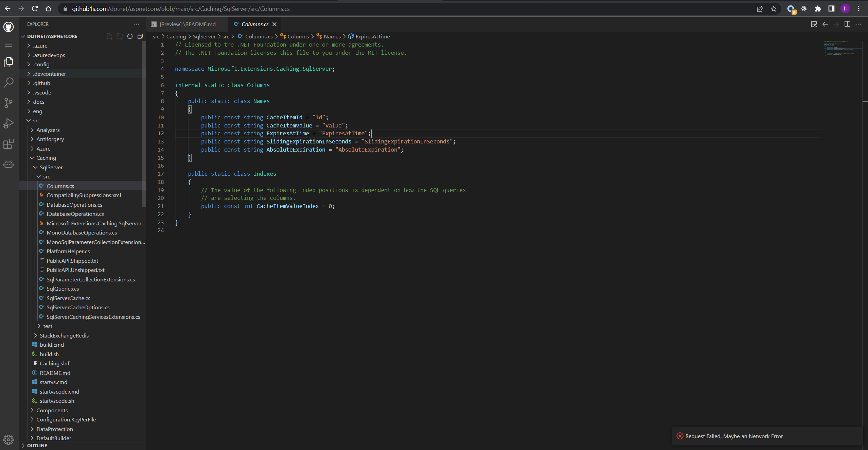This screenshot has height=450, width=868.
Task: Expand the OUTLINE panel
Action: pos(82,446)
